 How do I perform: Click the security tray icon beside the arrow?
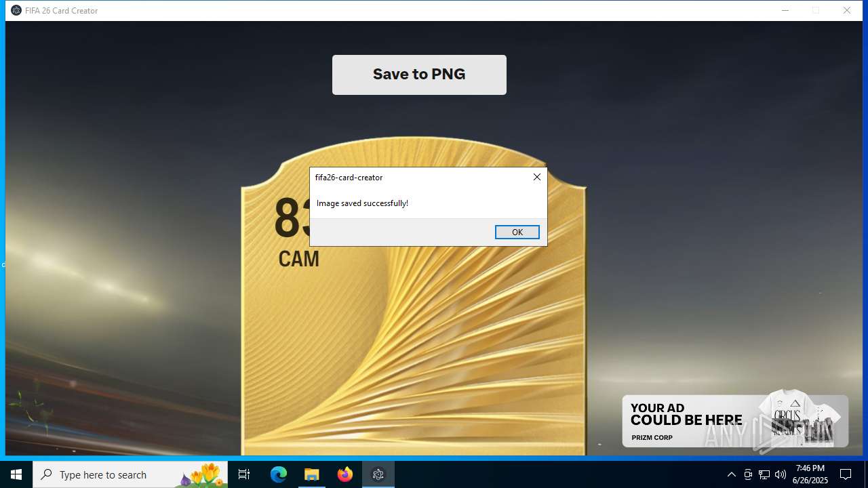tap(748, 474)
